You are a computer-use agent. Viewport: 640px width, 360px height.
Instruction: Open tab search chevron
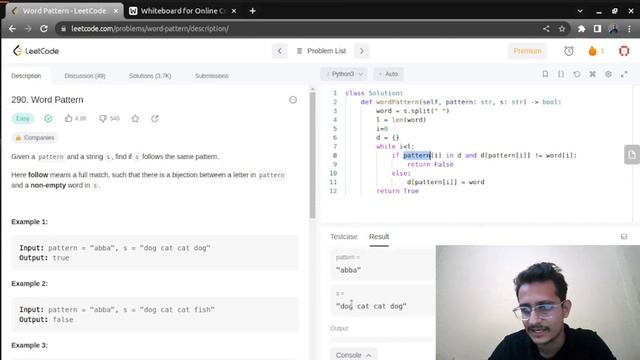580,11
